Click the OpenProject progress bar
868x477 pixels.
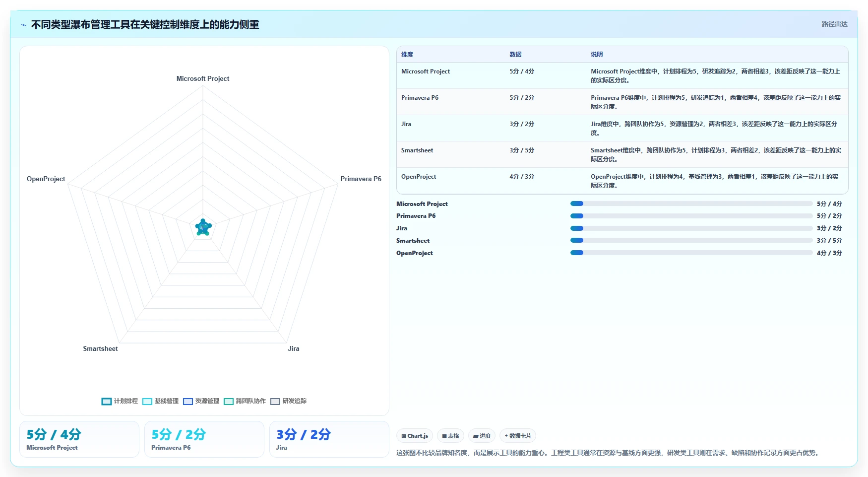[x=691, y=253]
